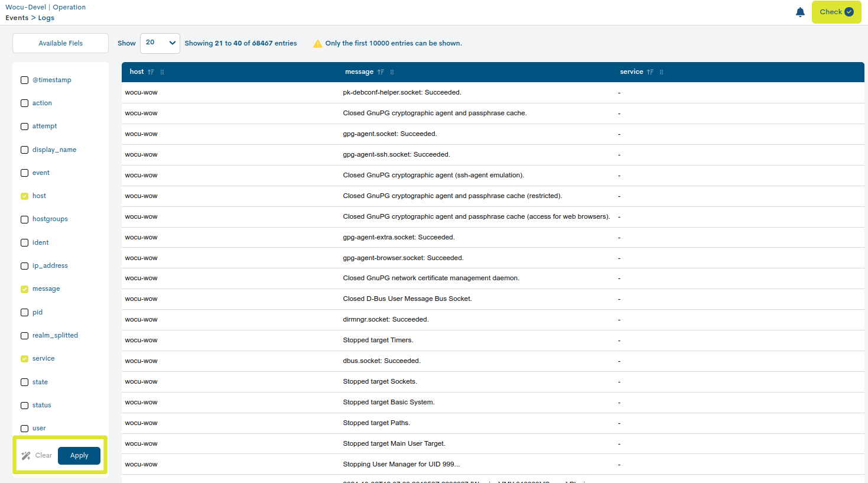Click the checkmark icon inside the Check button
This screenshot has width=868, height=483.
tap(848, 11)
